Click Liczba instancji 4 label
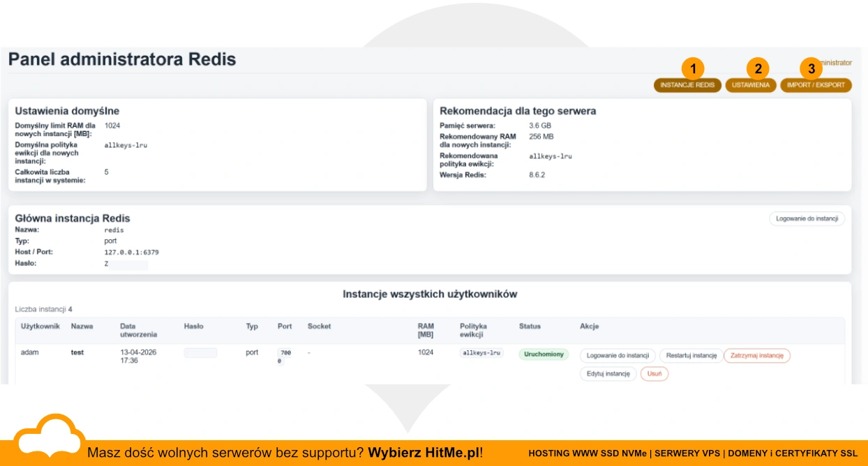 pyautogui.click(x=44, y=308)
